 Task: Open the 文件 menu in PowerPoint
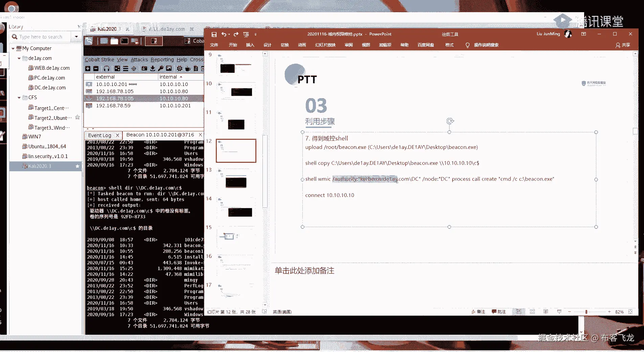point(214,45)
